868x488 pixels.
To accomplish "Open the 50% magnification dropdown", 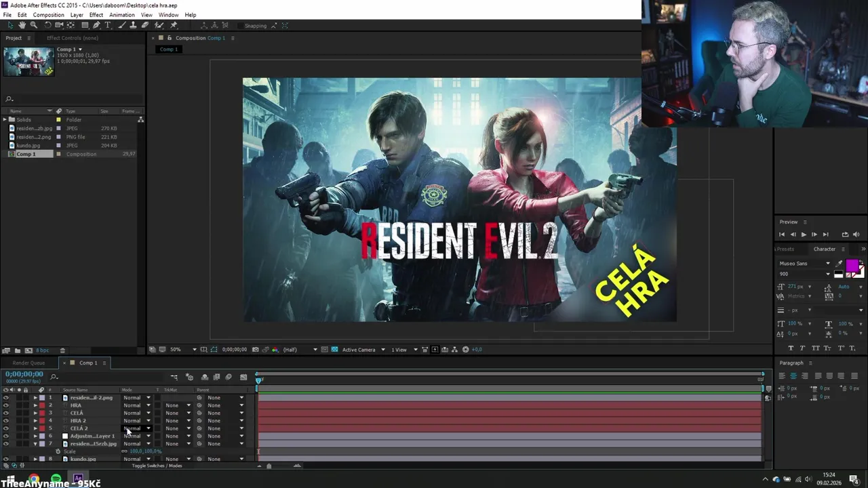I will coord(182,350).
